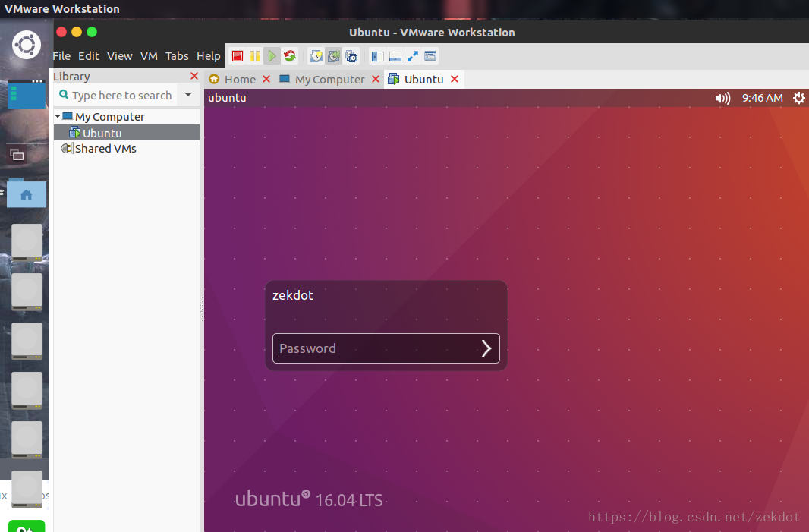Open the Tabs menu
The width and height of the screenshot is (809, 532).
pyautogui.click(x=177, y=56)
